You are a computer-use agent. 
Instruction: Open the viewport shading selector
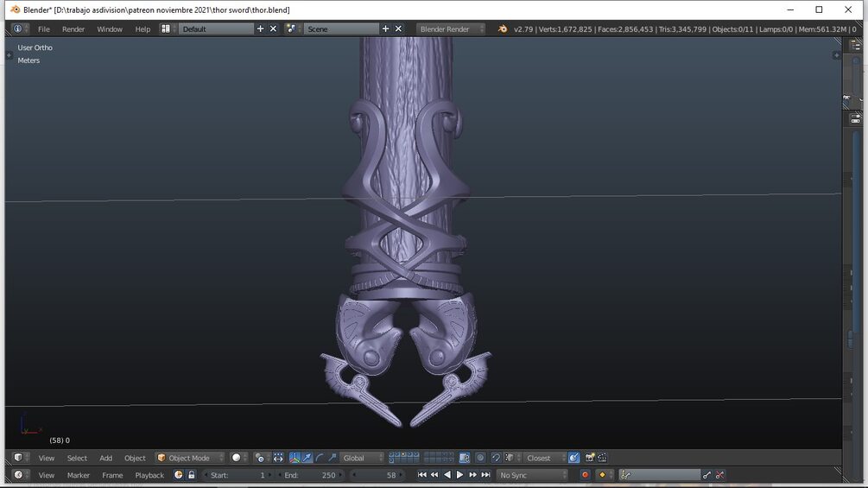click(239, 458)
